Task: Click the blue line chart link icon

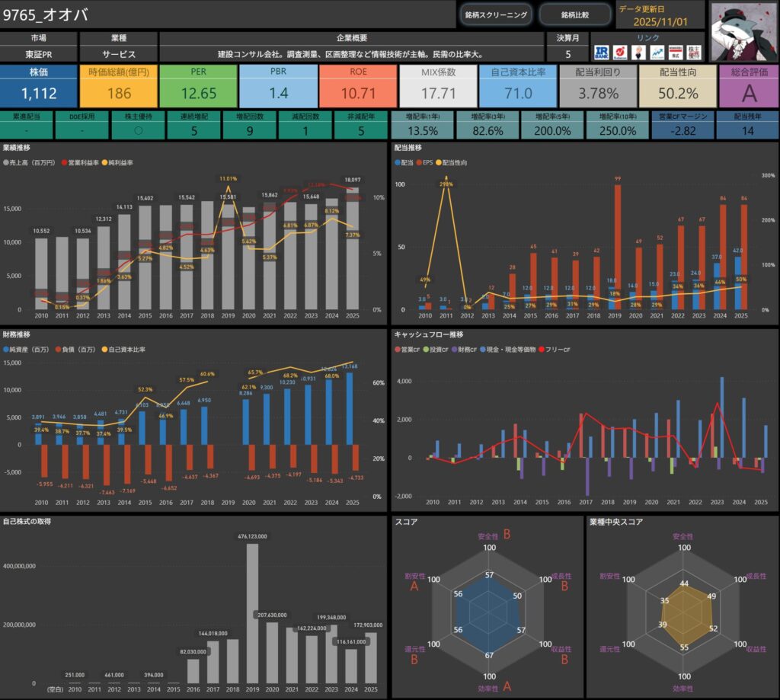Action: point(657,52)
